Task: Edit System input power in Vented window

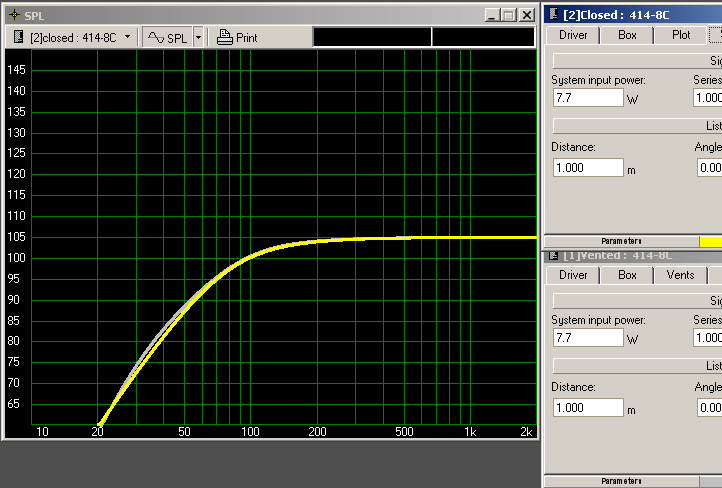Action: [x=588, y=338]
